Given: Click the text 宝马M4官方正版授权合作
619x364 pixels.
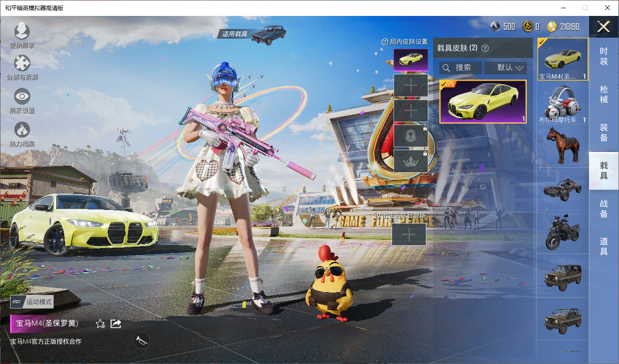Looking at the screenshot, I should point(46,341).
